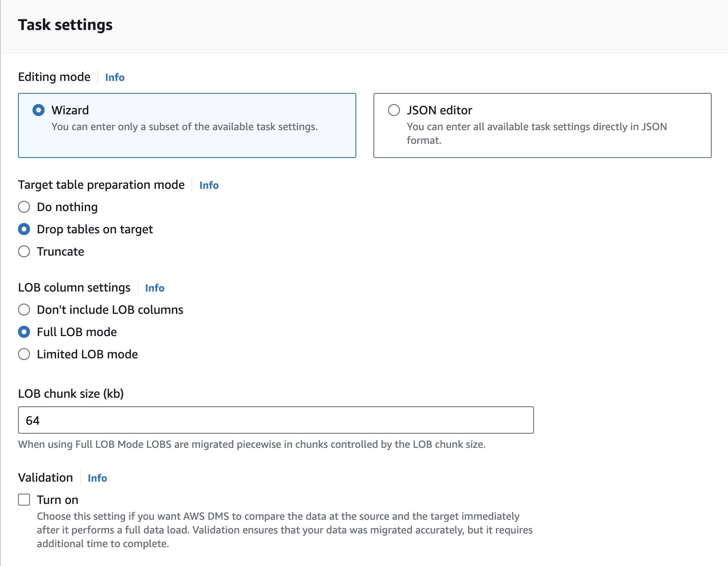Enable the Validation Turn on checkbox

tap(24, 500)
